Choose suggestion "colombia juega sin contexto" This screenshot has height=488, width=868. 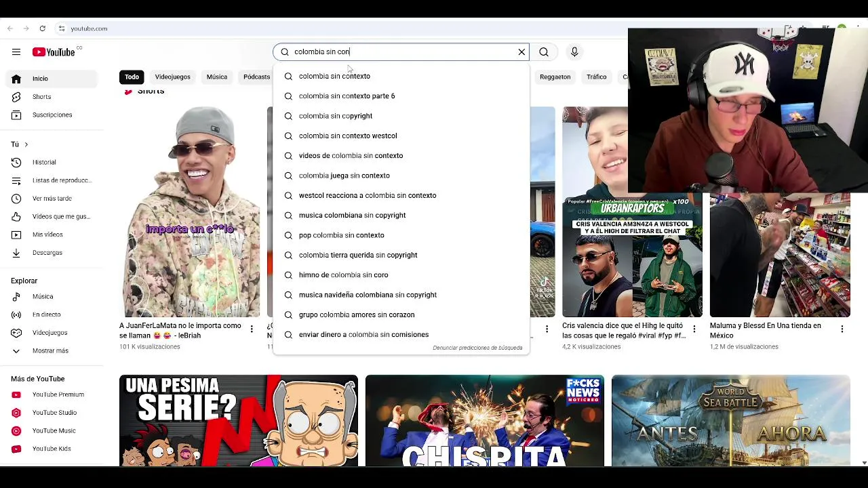401,176
